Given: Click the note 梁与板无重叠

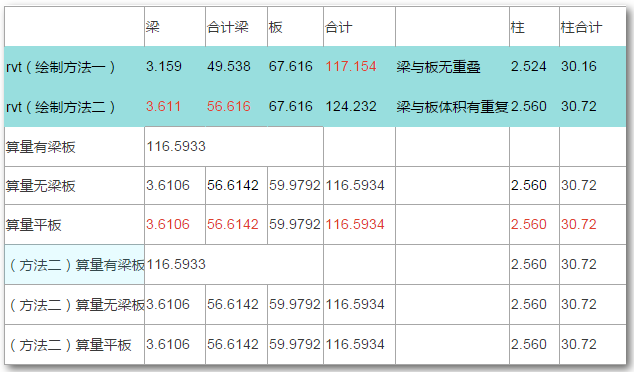Looking at the screenshot, I should tap(438, 67).
